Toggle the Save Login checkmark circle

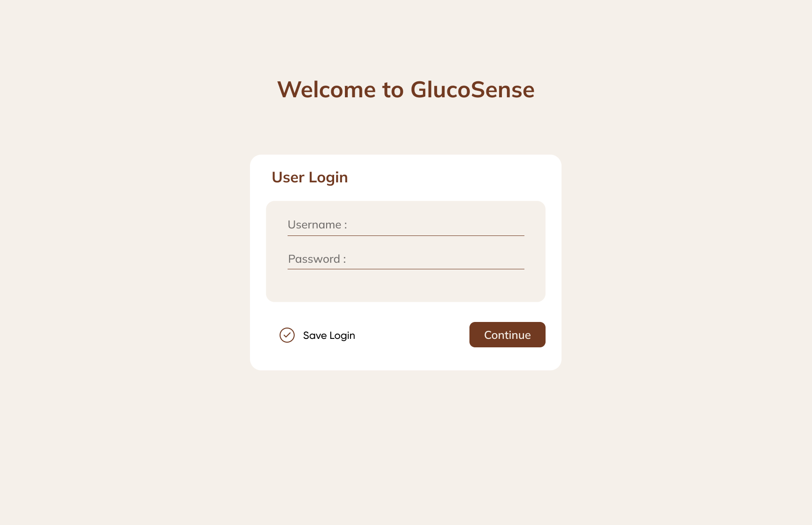[x=287, y=335]
